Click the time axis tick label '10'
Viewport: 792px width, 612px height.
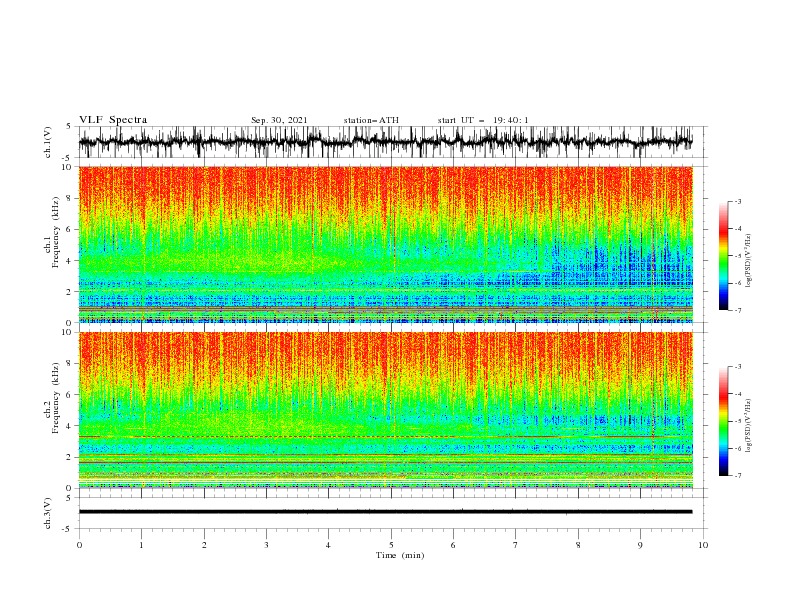(x=703, y=545)
